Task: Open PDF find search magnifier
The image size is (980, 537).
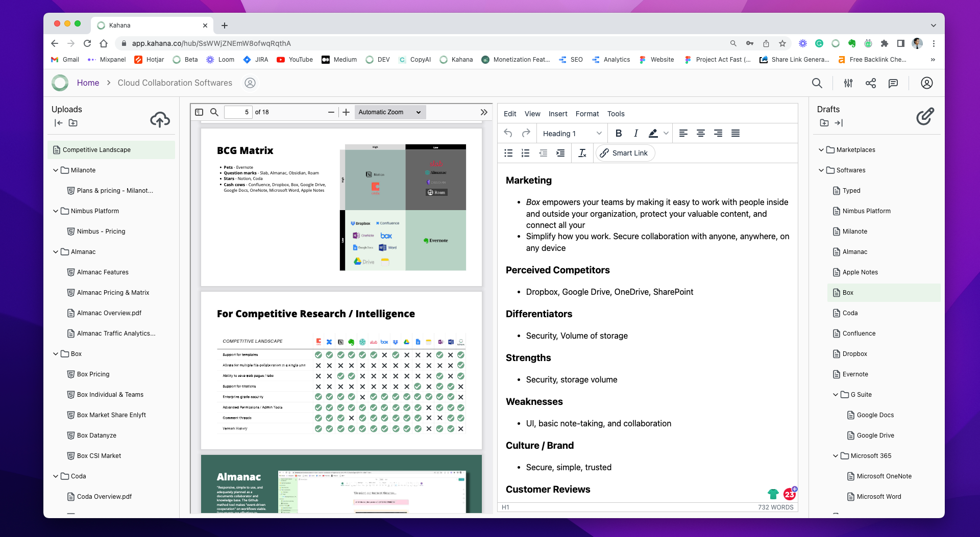Action: coord(214,112)
